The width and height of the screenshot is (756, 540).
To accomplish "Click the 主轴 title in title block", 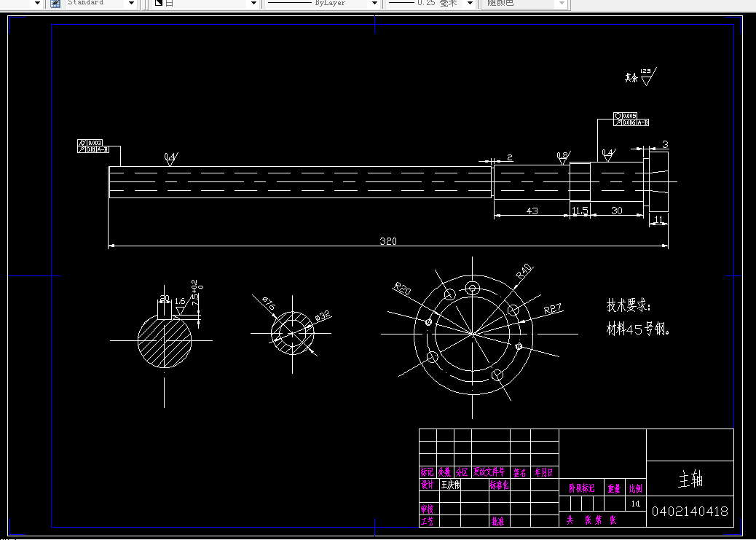I will click(x=690, y=480).
